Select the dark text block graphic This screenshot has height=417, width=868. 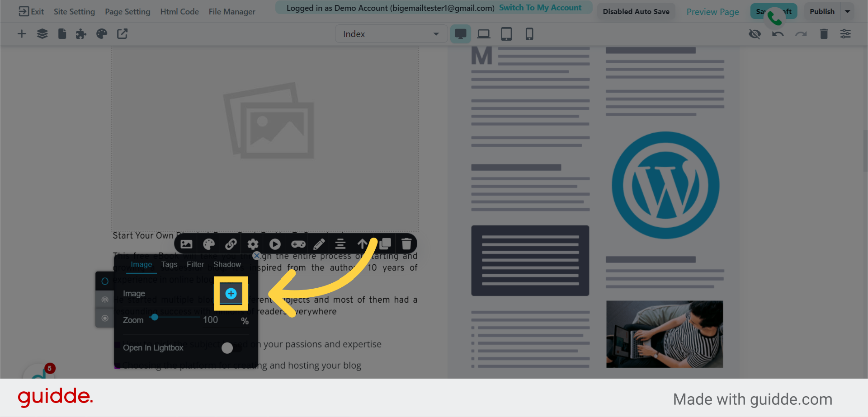(530, 261)
